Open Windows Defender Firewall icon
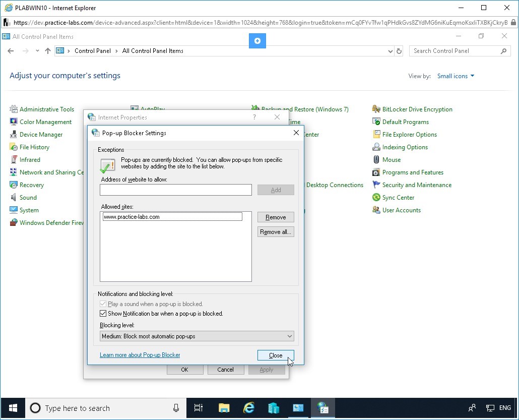Image resolution: width=519 pixels, height=420 pixels. pyautogui.click(x=14, y=222)
